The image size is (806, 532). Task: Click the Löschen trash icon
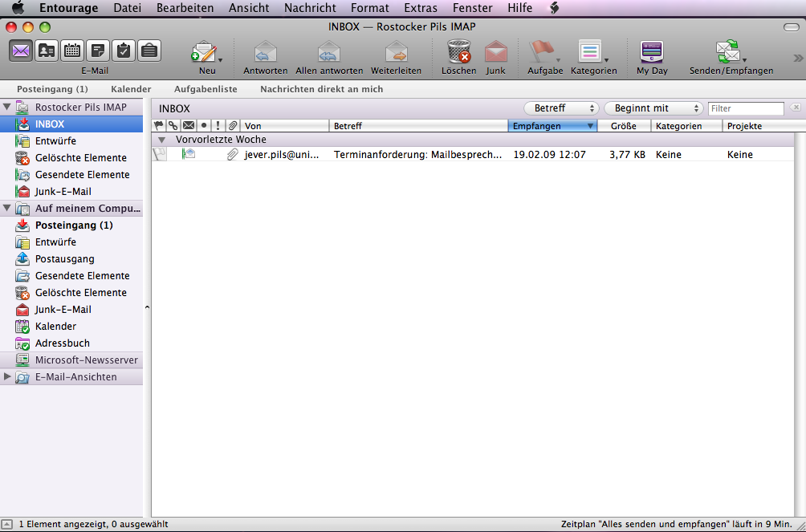tap(458, 51)
